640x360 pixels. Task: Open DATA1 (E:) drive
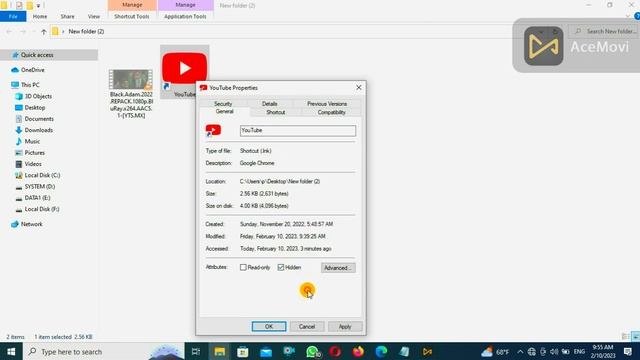(x=37, y=198)
